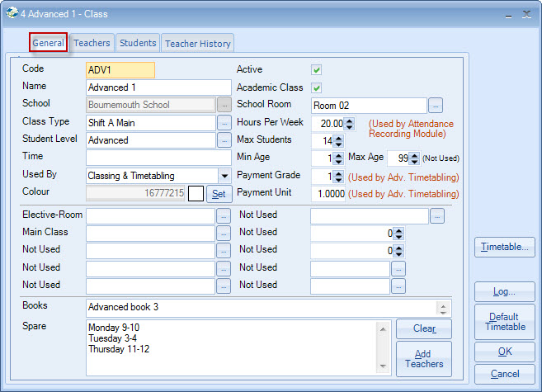Click the Add Teachers button

(424, 358)
